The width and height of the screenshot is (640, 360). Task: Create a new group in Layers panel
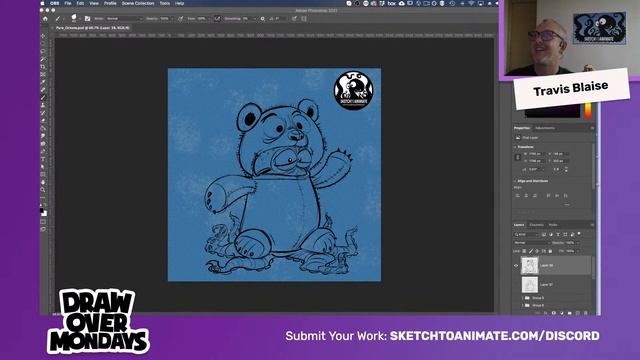coord(570,313)
